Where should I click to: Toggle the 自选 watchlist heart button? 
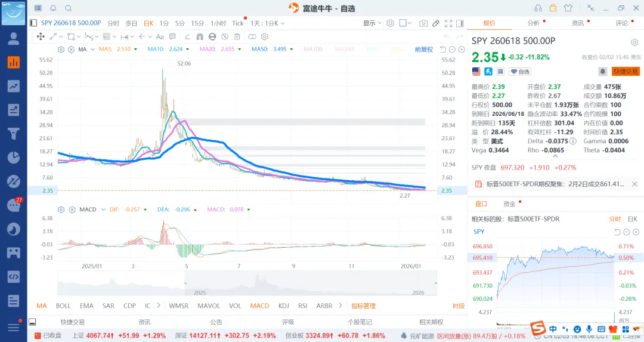519,72
